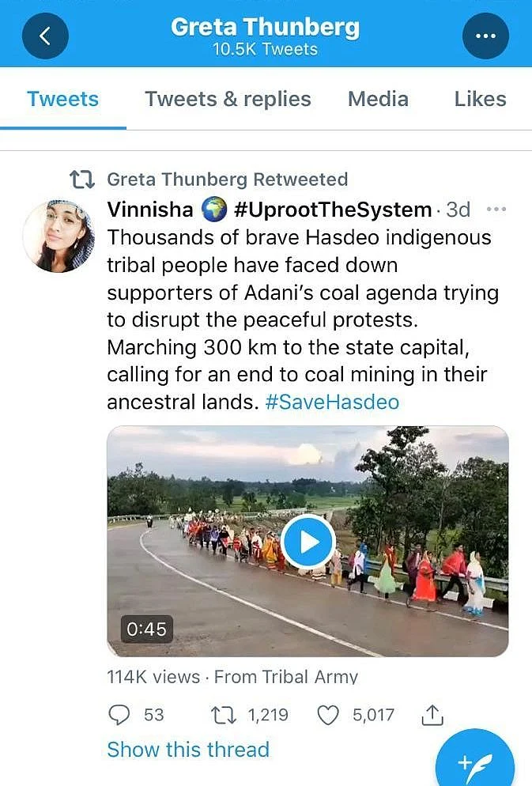This screenshot has height=786, width=532.
Task: Click the share upload icon
Action: [432, 715]
